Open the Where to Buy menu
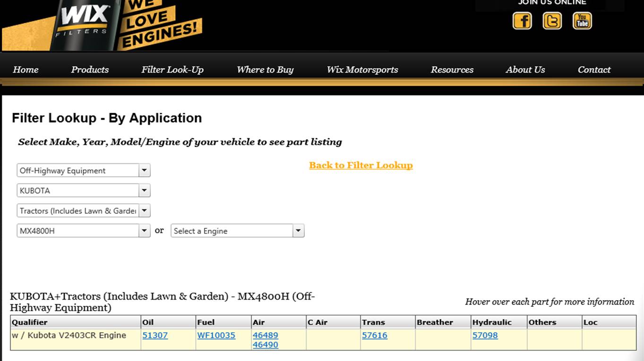Image resolution: width=644 pixels, height=361 pixels. coord(265,69)
